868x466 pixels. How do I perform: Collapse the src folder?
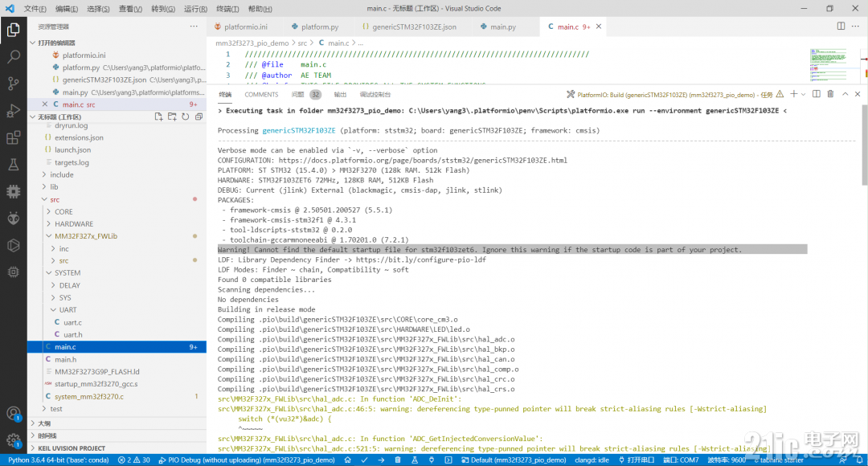click(x=44, y=200)
